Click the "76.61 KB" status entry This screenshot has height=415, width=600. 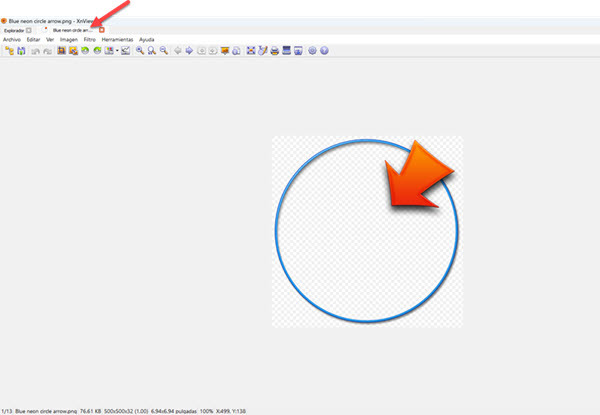point(90,411)
